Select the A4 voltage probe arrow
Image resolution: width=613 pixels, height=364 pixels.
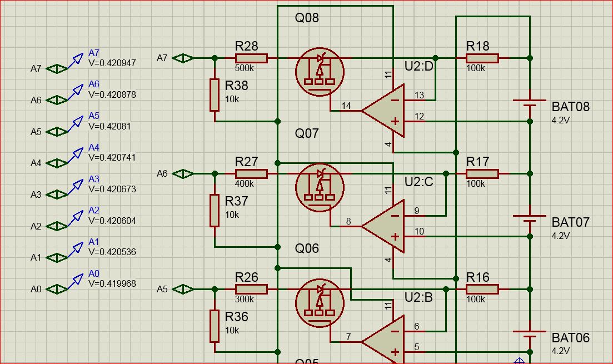[x=75, y=156]
